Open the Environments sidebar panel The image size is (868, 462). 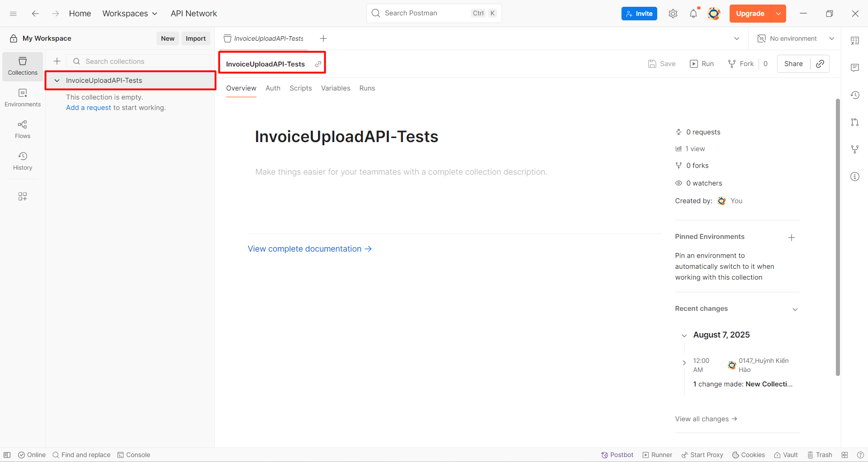23,97
